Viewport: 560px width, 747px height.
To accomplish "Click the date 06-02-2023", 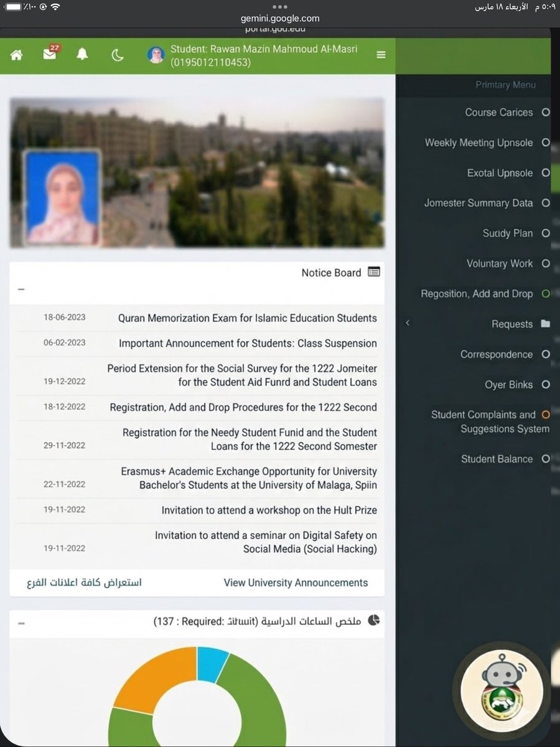I will coord(65,342).
